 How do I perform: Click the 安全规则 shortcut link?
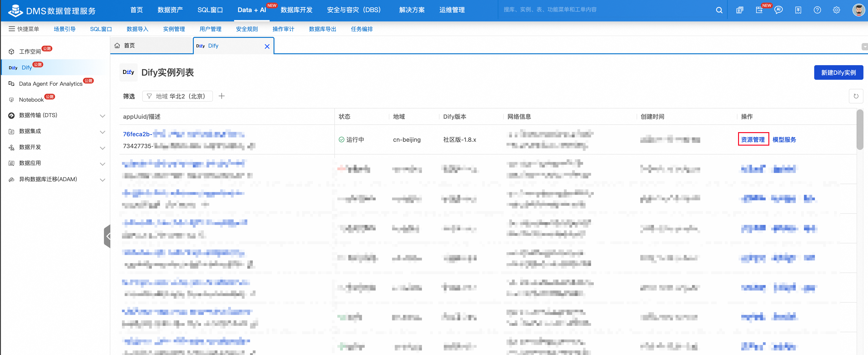pos(247,29)
